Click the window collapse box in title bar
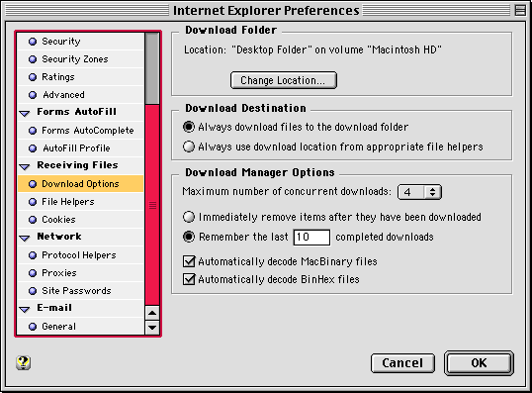 (x=520, y=10)
